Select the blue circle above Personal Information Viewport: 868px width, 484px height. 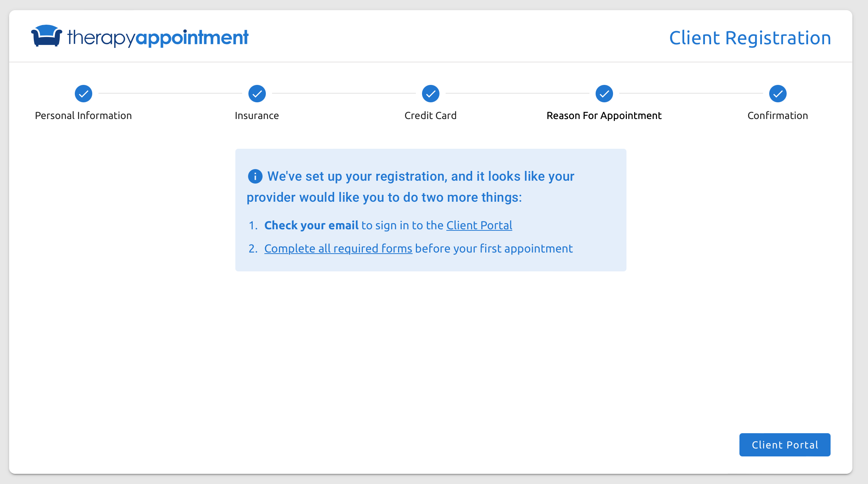tap(83, 93)
